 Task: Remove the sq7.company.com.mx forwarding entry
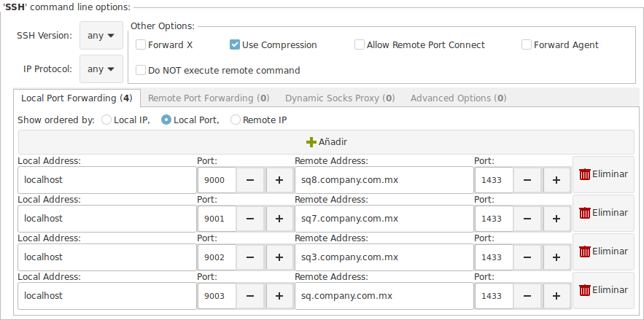(x=603, y=213)
